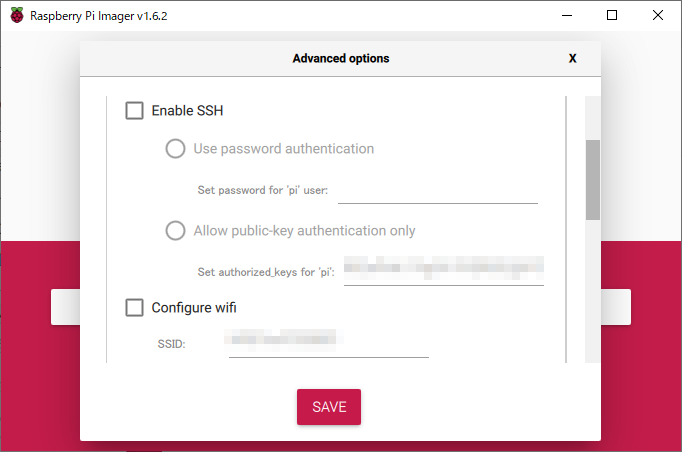
Task: Click the 'Raspberry Pi Imager v1.6.2' title text
Action: coord(99,16)
